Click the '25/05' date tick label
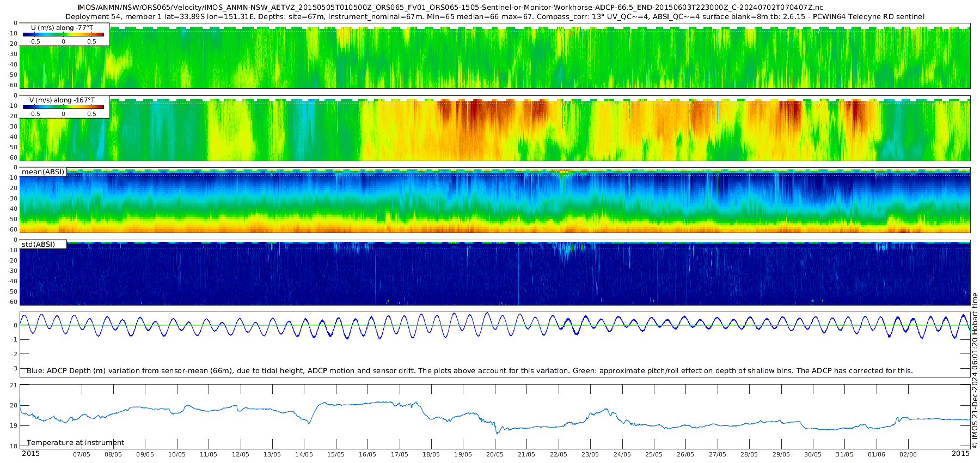980x463 pixels. [x=654, y=454]
